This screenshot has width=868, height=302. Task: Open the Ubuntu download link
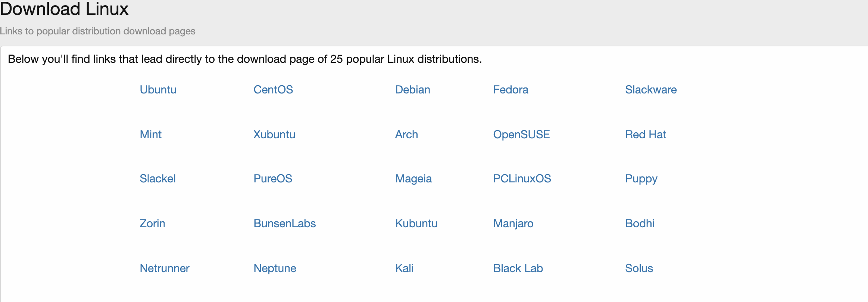pyautogui.click(x=158, y=90)
